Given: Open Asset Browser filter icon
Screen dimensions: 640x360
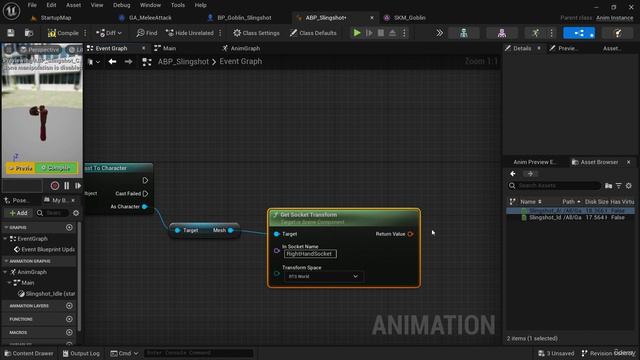Looking at the screenshot, I should (619, 186).
